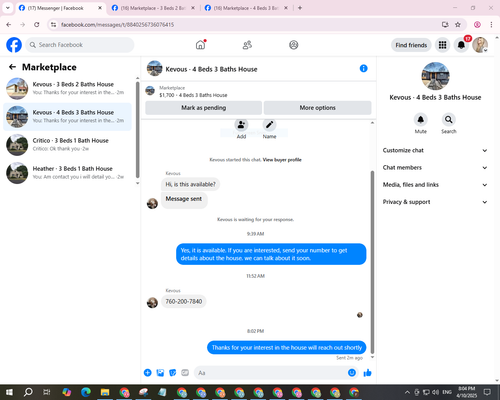The image size is (500, 400).
Task: Open Heather 3 Beds 1 Bath House chat
Action: [68, 173]
